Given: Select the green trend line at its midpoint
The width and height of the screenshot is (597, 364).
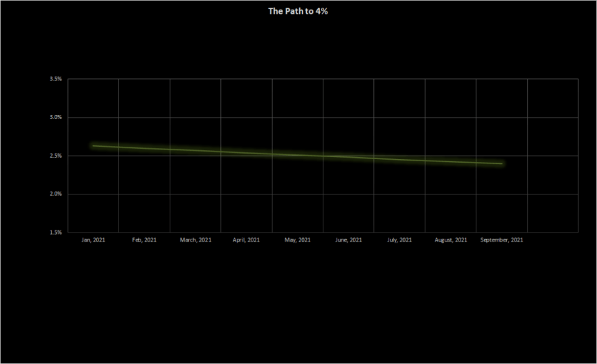Looking at the screenshot, I should pos(297,155).
